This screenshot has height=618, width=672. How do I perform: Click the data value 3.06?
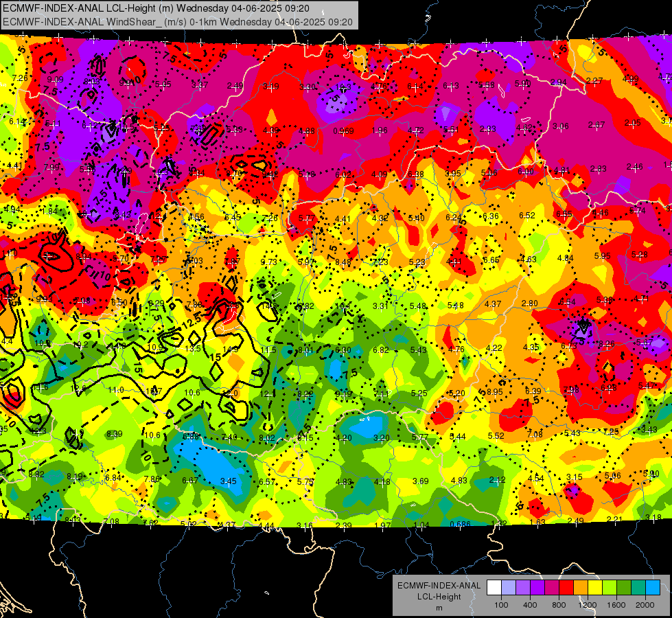561,126
